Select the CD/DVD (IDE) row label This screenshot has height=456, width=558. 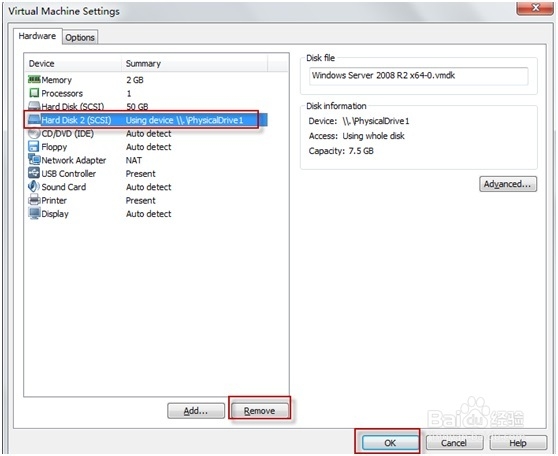pos(68,133)
